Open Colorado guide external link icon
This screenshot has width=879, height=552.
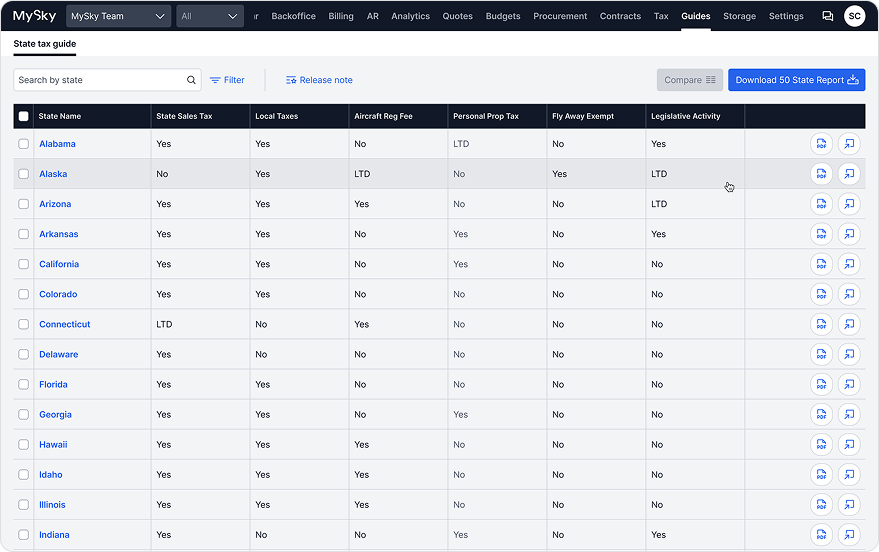pyautogui.click(x=849, y=294)
